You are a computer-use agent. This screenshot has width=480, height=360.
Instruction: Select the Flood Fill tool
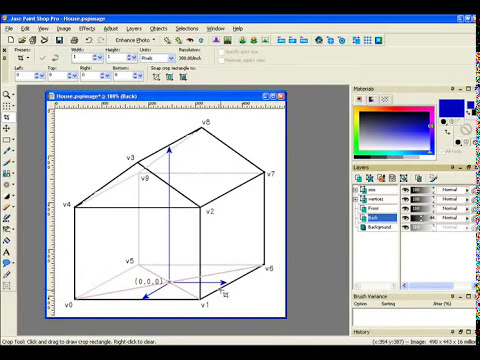click(6, 241)
